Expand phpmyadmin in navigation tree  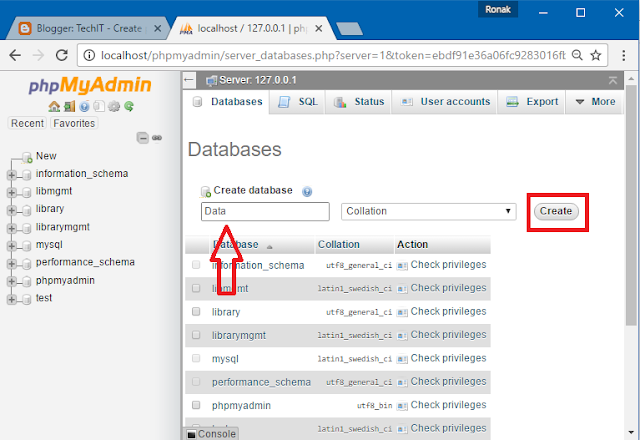click(x=11, y=282)
